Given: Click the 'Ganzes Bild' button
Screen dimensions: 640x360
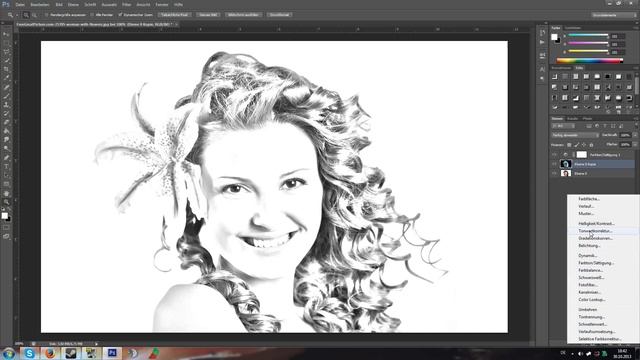Looking at the screenshot, I should [208, 15].
